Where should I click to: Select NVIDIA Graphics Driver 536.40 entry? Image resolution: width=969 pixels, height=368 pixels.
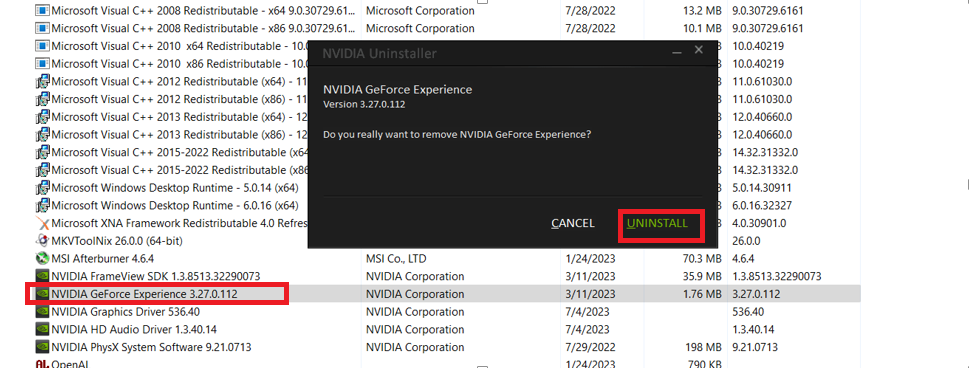click(x=125, y=312)
